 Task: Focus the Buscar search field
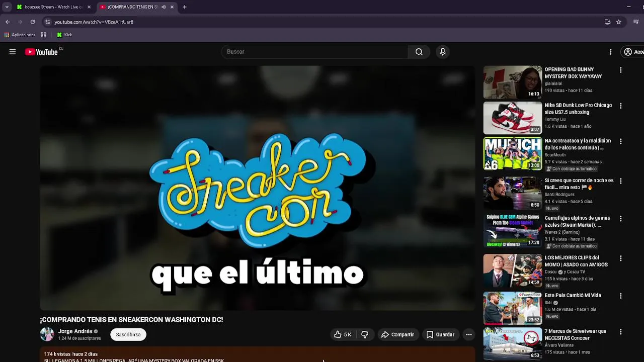[x=315, y=52]
